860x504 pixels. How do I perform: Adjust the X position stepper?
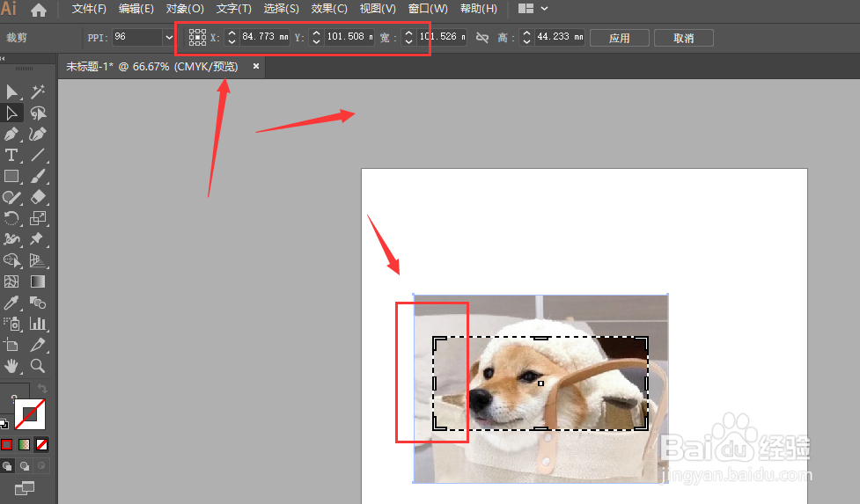pos(232,37)
